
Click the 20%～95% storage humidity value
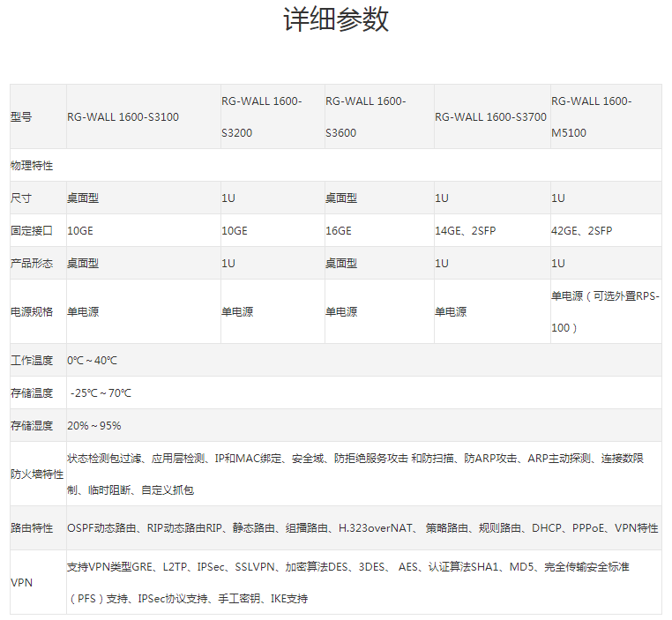pos(94,426)
